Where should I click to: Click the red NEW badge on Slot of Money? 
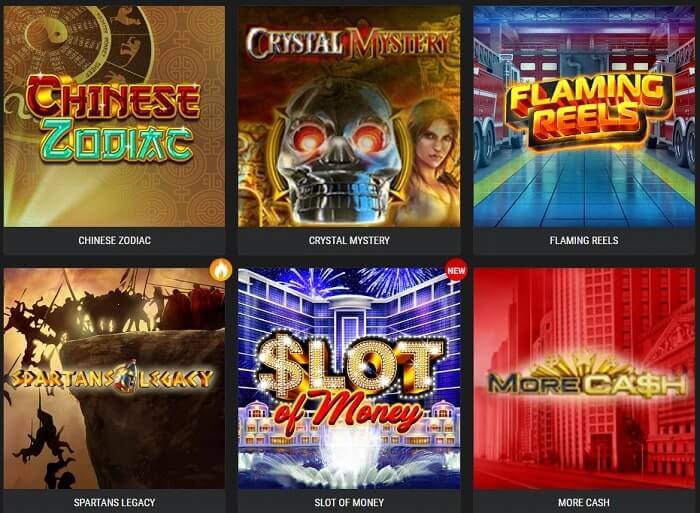pos(456,270)
